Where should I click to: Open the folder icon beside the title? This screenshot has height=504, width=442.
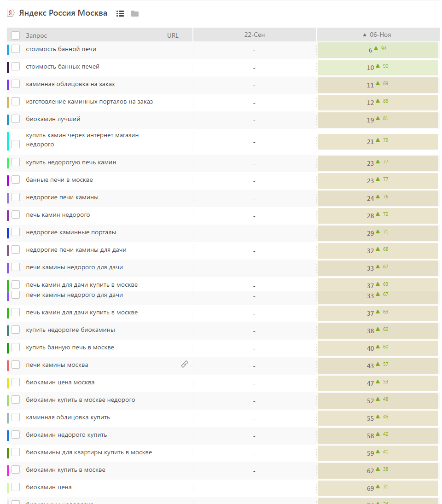pyautogui.click(x=135, y=13)
